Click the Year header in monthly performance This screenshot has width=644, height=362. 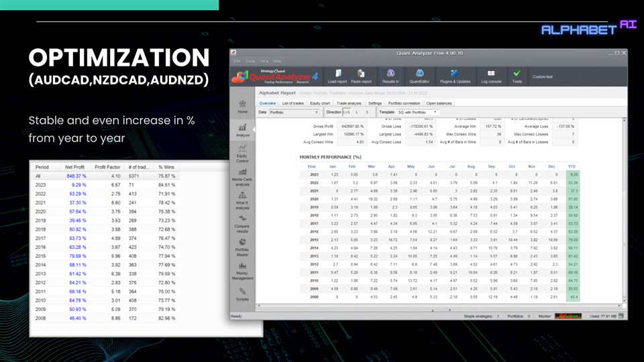coord(312,167)
